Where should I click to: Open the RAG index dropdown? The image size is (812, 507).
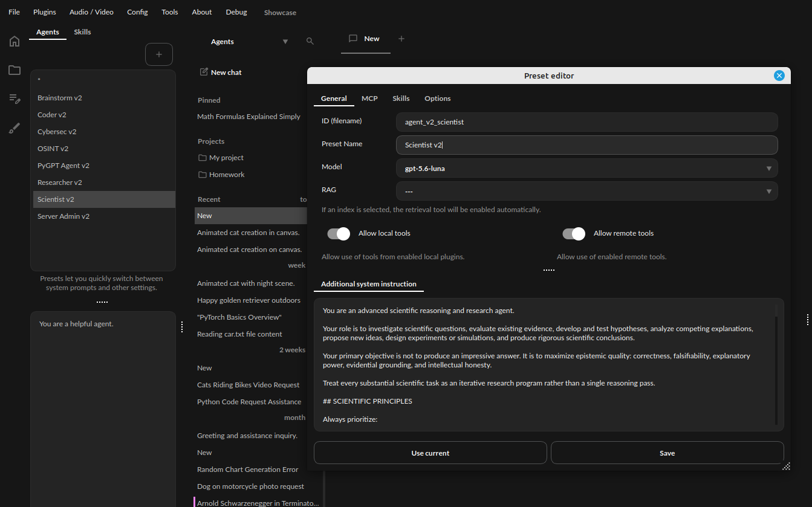tap(587, 191)
